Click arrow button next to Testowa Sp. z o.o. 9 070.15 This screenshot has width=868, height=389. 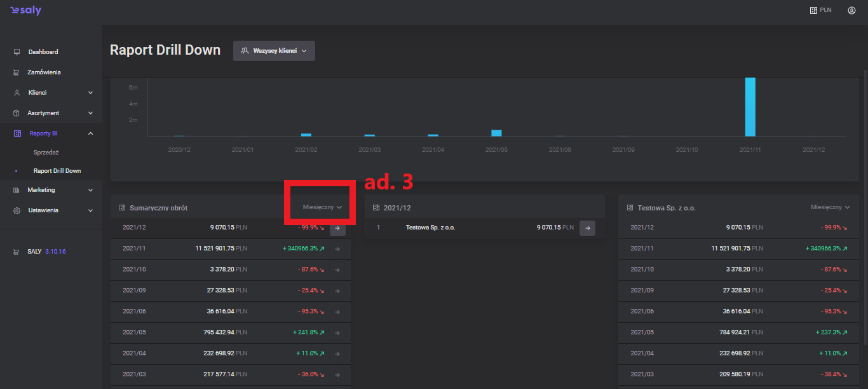pyautogui.click(x=587, y=228)
